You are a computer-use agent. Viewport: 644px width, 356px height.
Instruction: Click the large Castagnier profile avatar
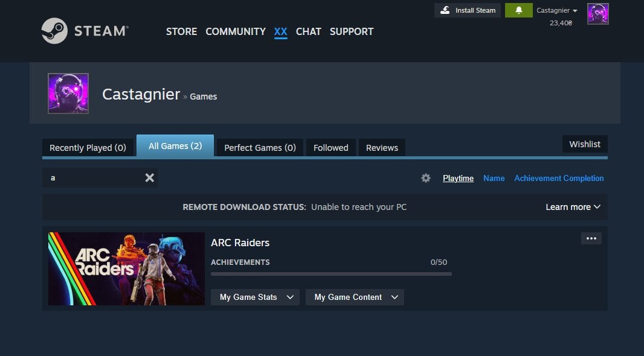pos(68,94)
